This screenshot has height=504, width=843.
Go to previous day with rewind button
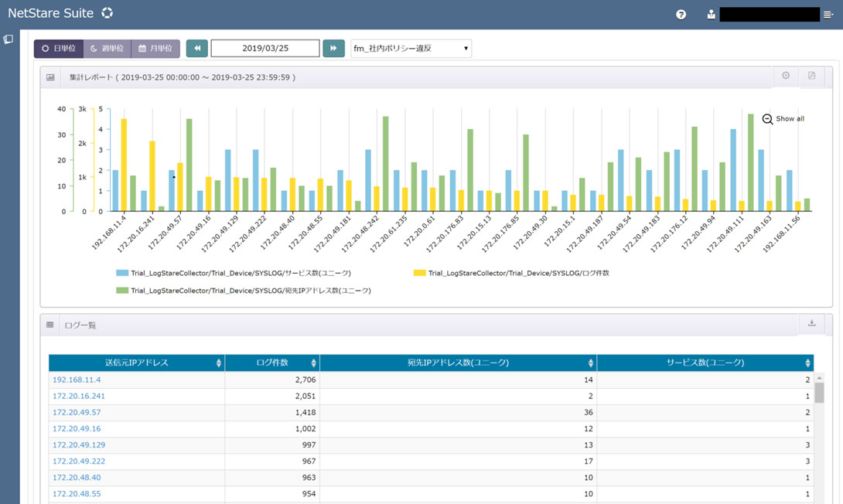tap(196, 49)
